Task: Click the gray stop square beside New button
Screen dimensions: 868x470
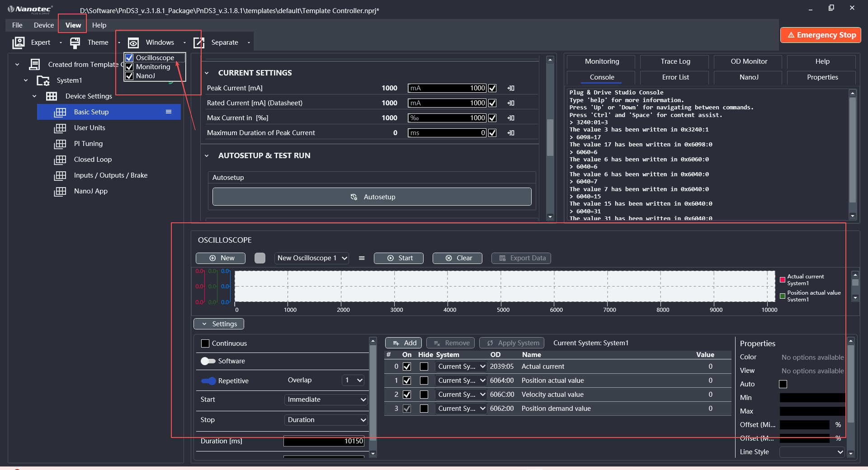Action: pyautogui.click(x=260, y=258)
